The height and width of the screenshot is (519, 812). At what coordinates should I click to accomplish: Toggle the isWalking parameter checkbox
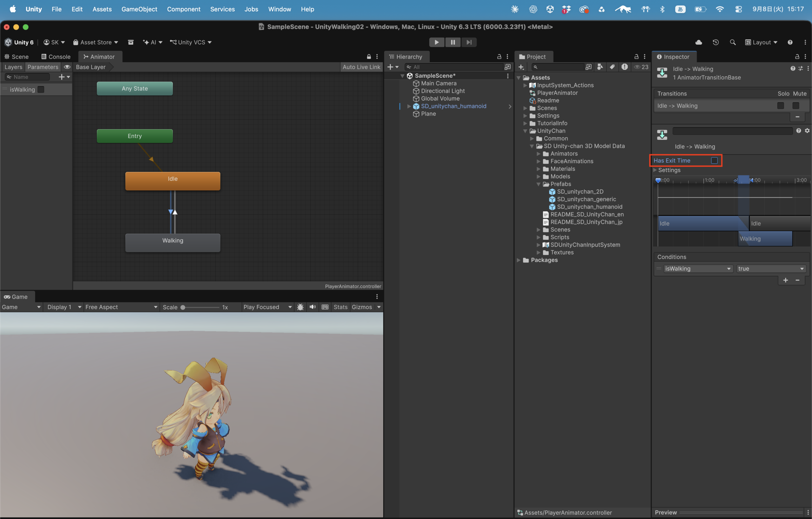pos(41,89)
